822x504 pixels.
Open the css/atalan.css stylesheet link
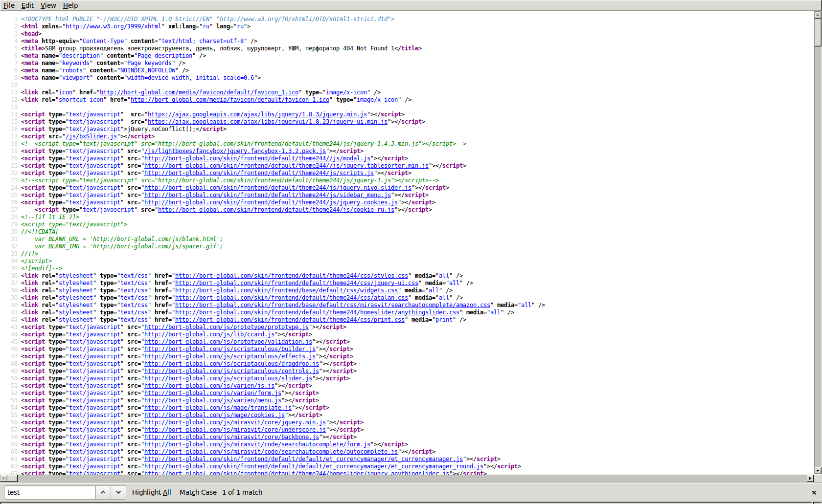(292, 298)
